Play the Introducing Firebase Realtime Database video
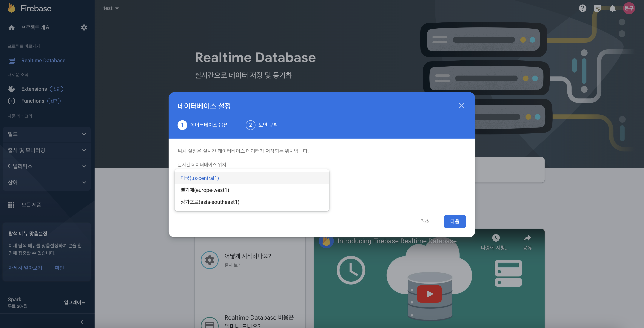 pyautogui.click(x=429, y=294)
